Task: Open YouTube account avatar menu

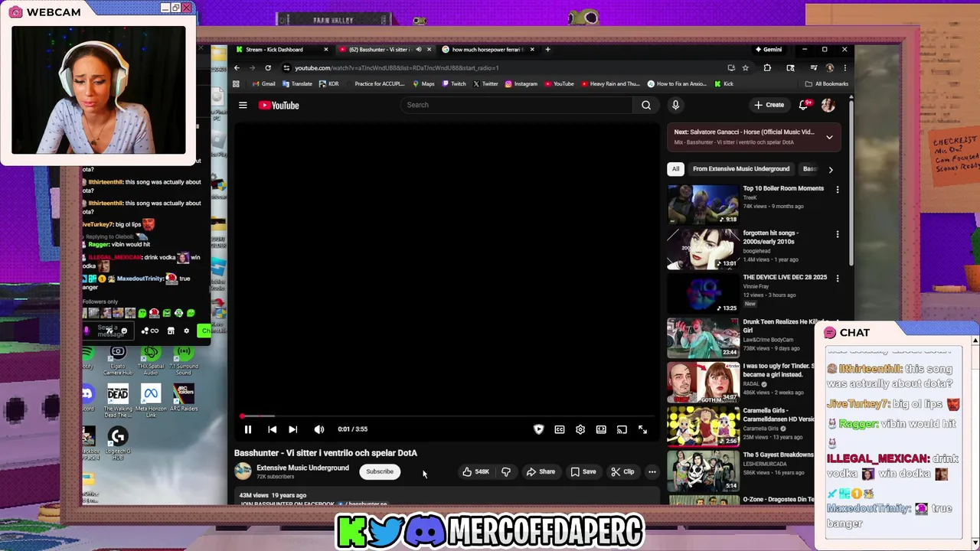Action: point(828,105)
